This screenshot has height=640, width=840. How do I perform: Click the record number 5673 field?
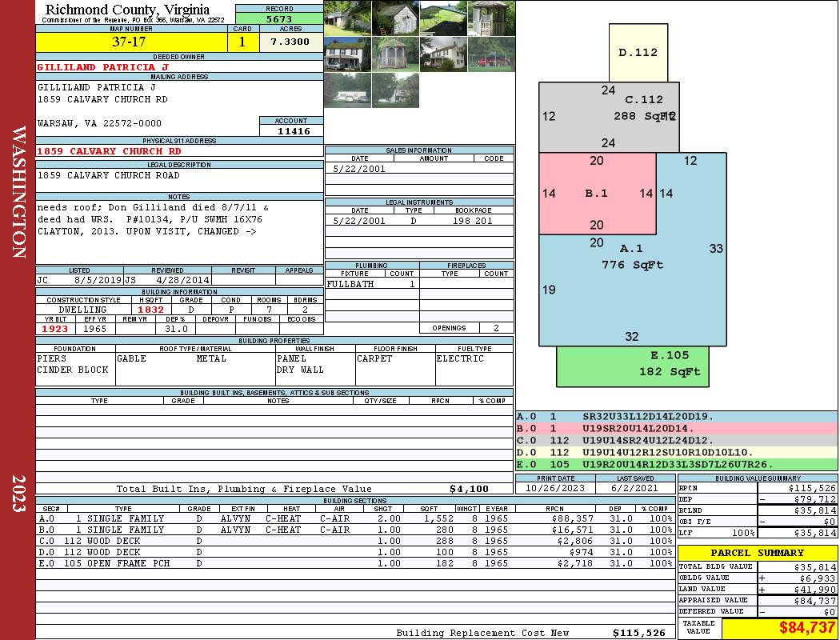pyautogui.click(x=279, y=18)
